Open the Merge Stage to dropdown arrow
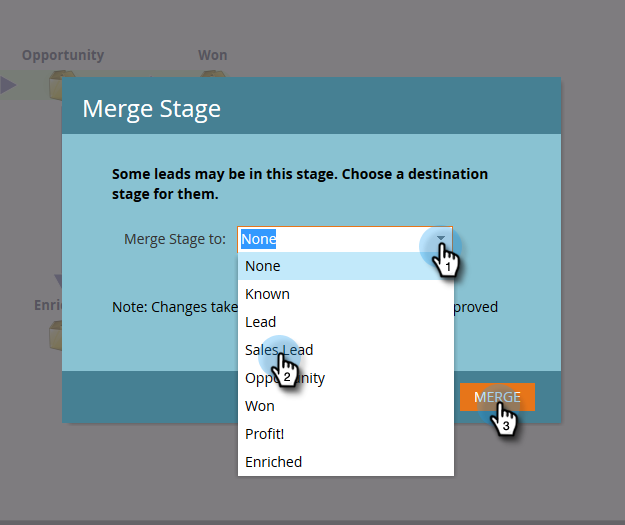 tap(441, 239)
